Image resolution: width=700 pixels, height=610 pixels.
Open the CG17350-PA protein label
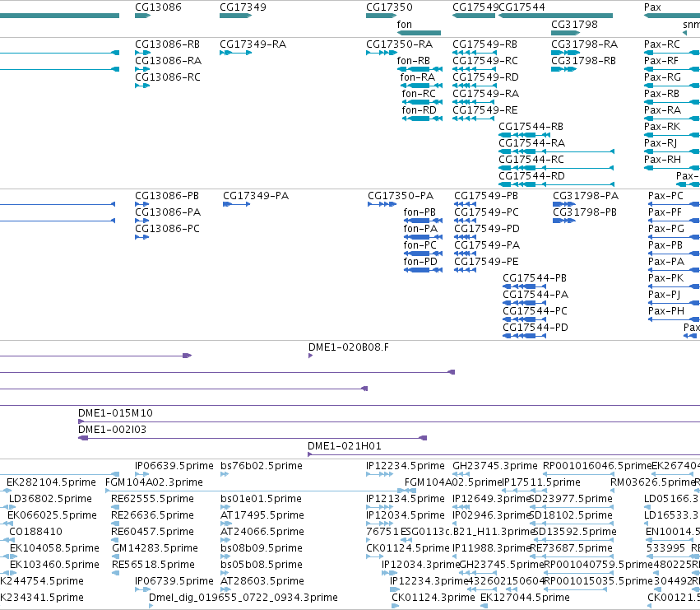(x=401, y=196)
